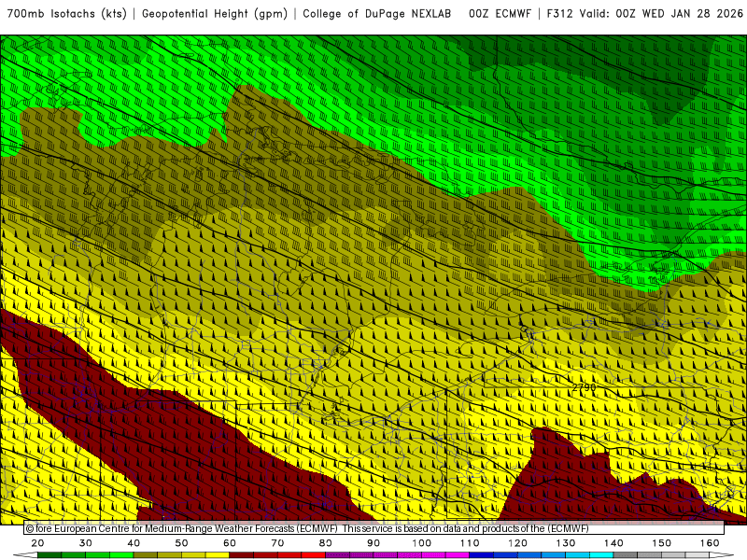Click the legend label 40
Screen dimensions: 747x560
pos(134,543)
